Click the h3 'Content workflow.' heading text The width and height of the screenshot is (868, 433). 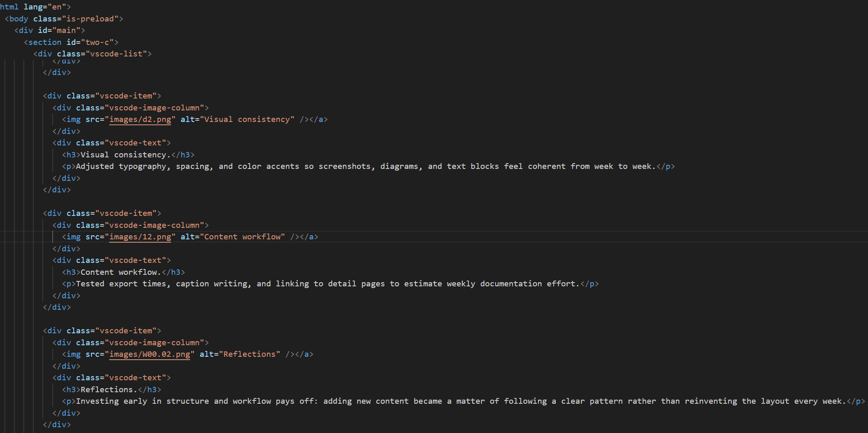click(x=120, y=272)
